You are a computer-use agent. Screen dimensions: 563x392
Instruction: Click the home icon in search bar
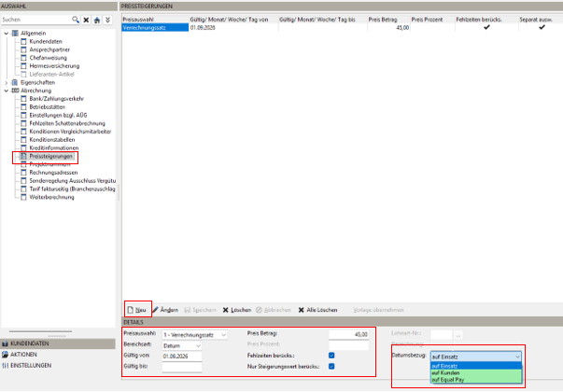pos(97,21)
